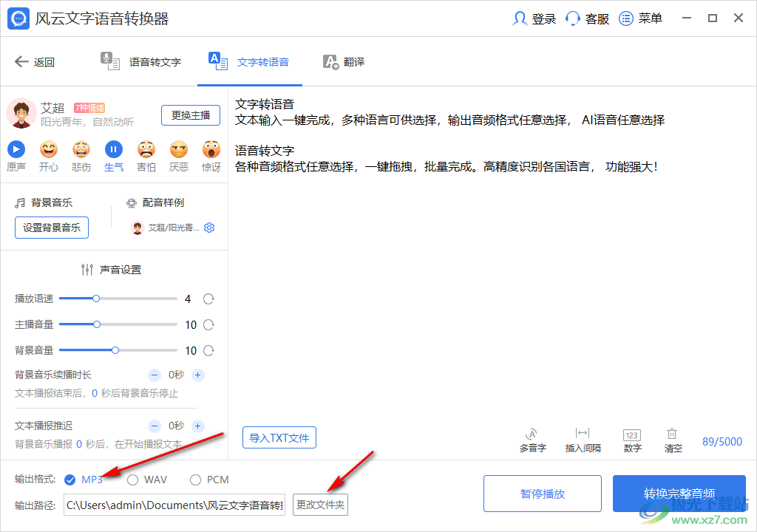Minimize the application window
The image size is (757, 532).
687,18
